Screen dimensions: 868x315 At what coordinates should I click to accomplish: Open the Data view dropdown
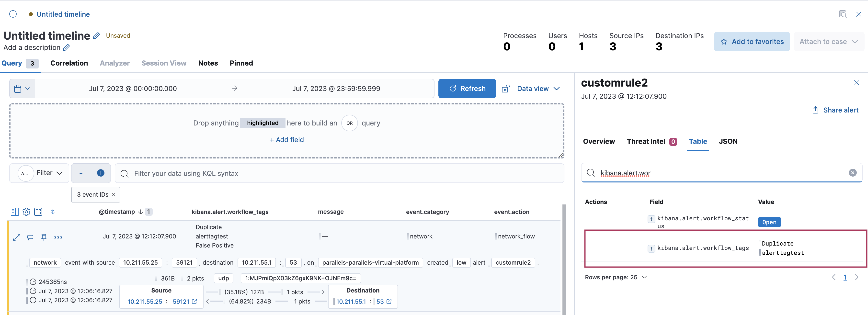(537, 88)
